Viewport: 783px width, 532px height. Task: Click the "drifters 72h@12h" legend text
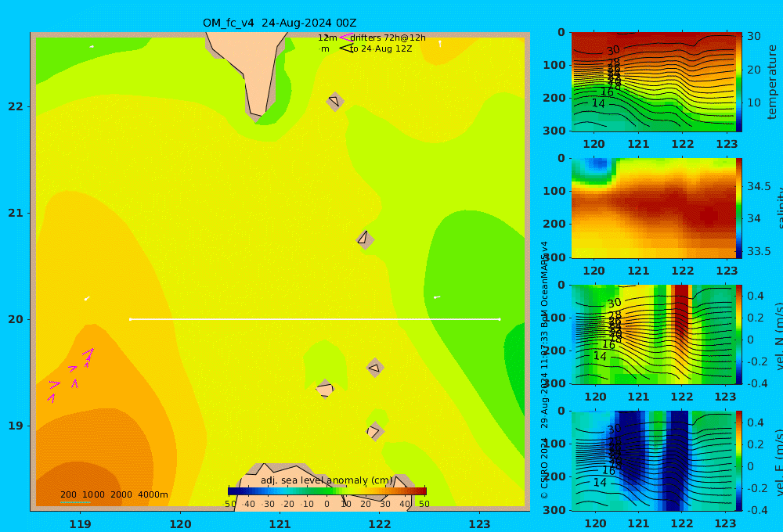coord(388,38)
